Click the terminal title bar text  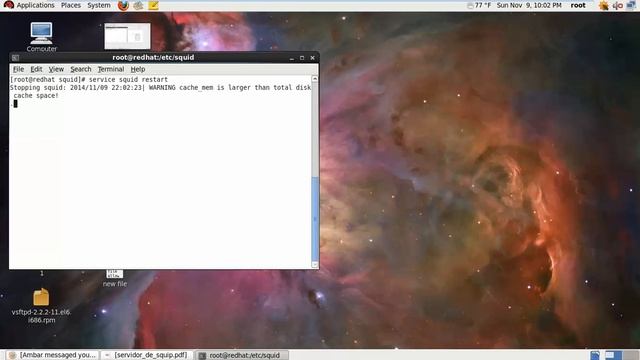point(153,58)
